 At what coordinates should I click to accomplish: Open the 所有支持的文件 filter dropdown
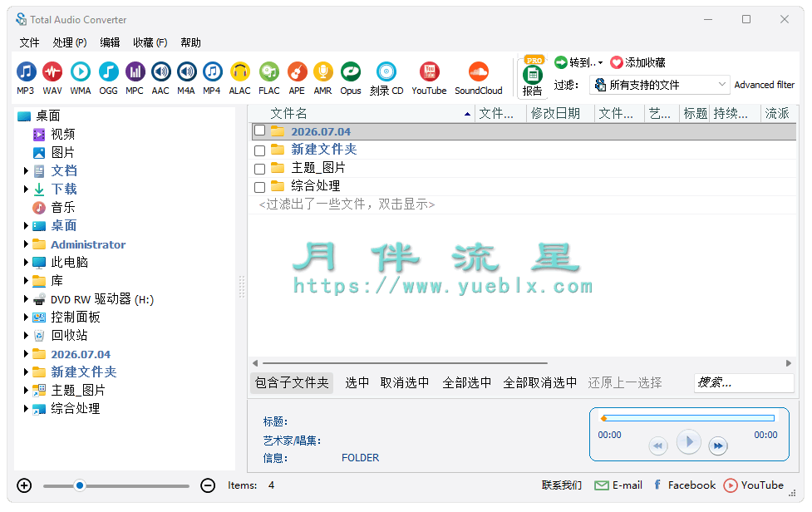click(x=660, y=85)
